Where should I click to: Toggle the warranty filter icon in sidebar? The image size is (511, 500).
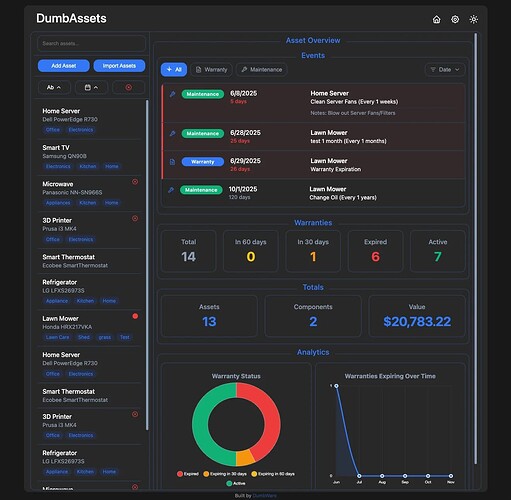point(129,87)
